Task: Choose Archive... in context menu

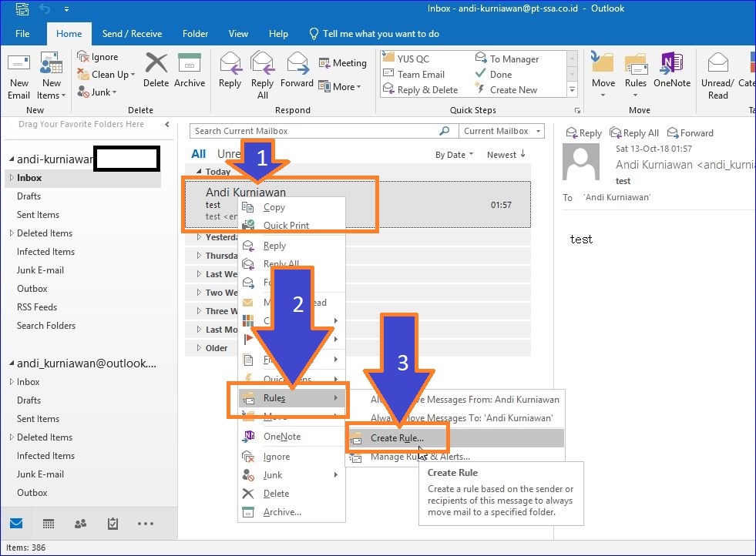Action: [292, 512]
